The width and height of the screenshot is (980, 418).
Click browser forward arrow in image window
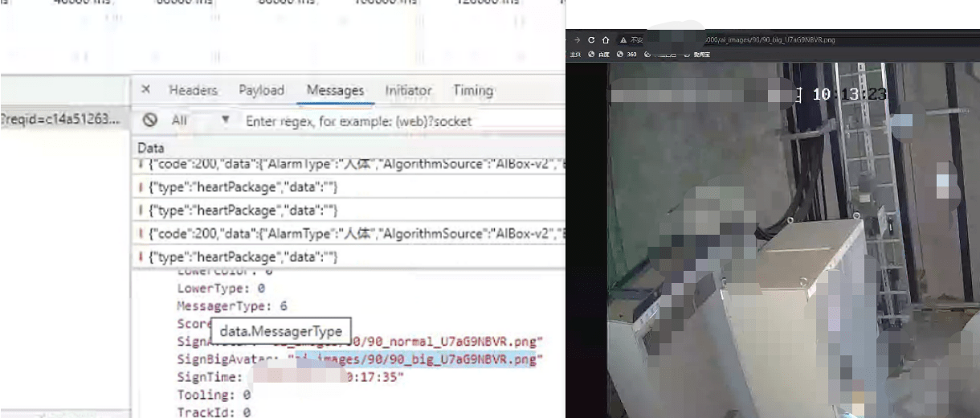[577, 39]
